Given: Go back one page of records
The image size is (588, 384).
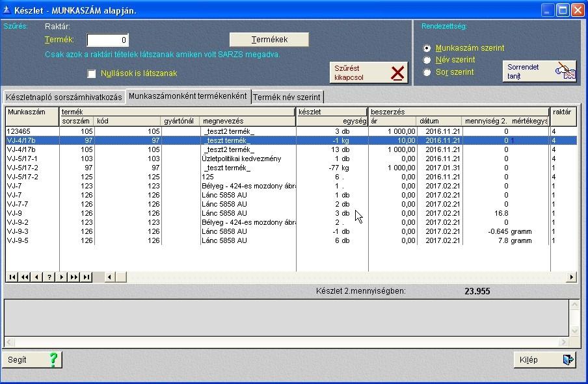Looking at the screenshot, I should coord(24,277).
